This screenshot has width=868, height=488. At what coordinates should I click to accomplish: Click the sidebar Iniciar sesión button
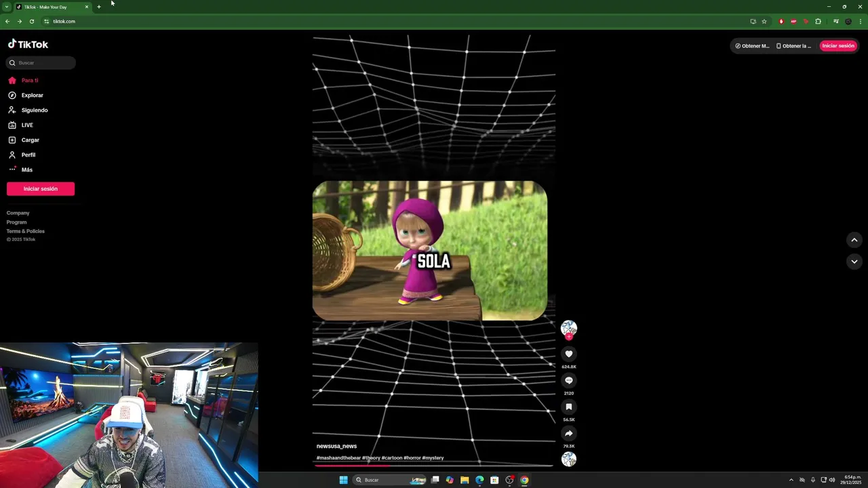tap(41, 188)
